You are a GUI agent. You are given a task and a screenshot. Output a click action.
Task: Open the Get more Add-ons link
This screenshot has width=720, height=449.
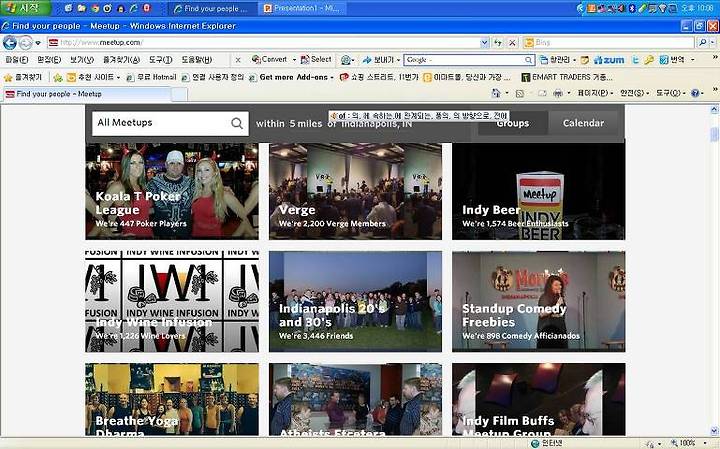(x=291, y=77)
